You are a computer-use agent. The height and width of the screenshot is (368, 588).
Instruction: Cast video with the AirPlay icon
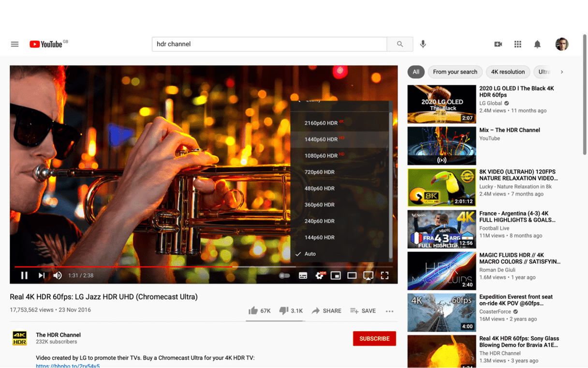pyautogui.click(x=368, y=276)
